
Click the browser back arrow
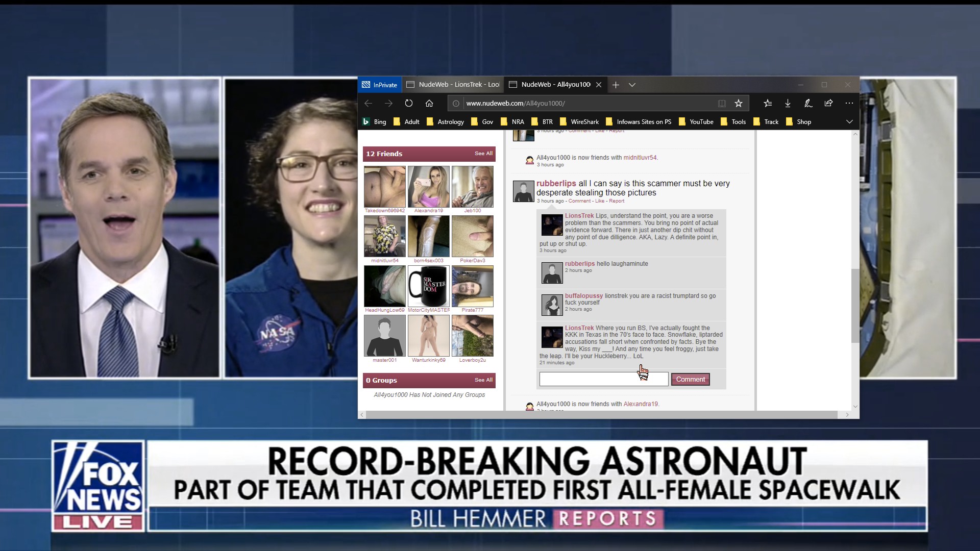pos(368,103)
